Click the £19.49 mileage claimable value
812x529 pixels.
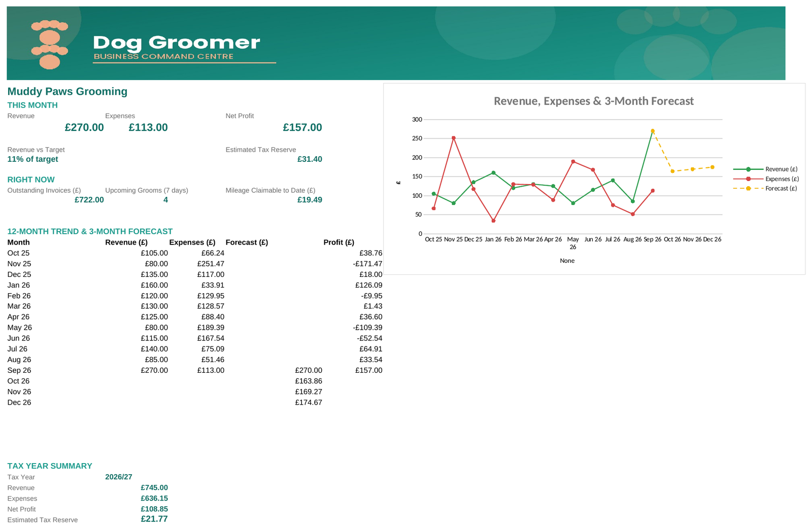[x=310, y=200]
